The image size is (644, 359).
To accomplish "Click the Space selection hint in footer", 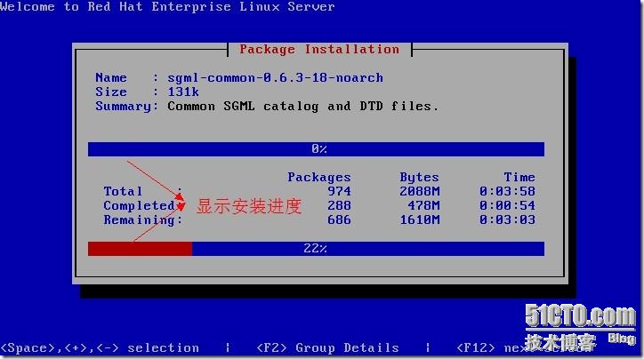I will [100, 348].
